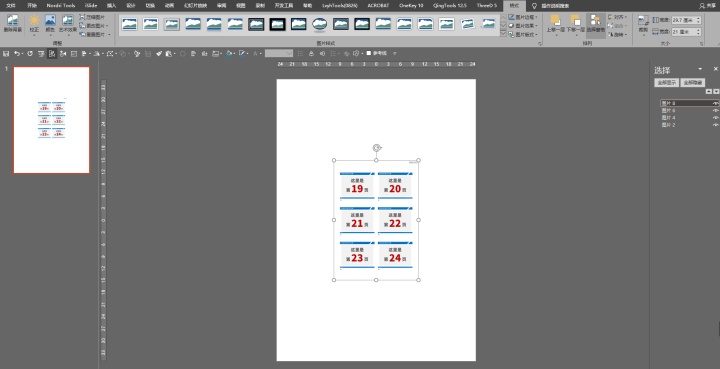Toggle visibility eye for 图片 2
This screenshot has width=720, height=369.
tap(715, 125)
